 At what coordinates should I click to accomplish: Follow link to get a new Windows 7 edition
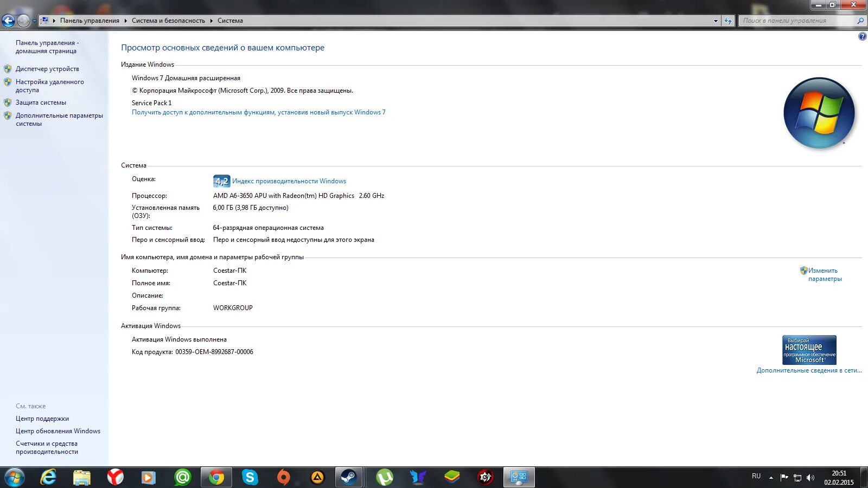pyautogui.click(x=259, y=112)
